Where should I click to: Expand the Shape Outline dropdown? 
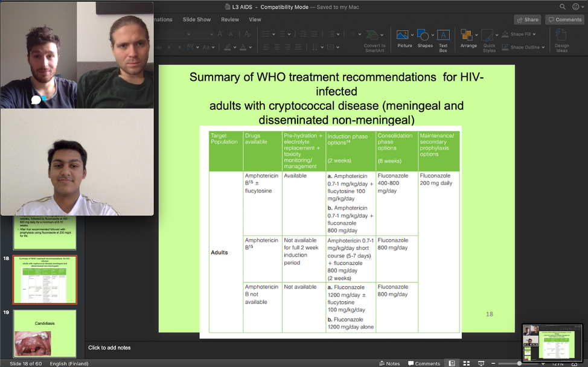click(543, 47)
